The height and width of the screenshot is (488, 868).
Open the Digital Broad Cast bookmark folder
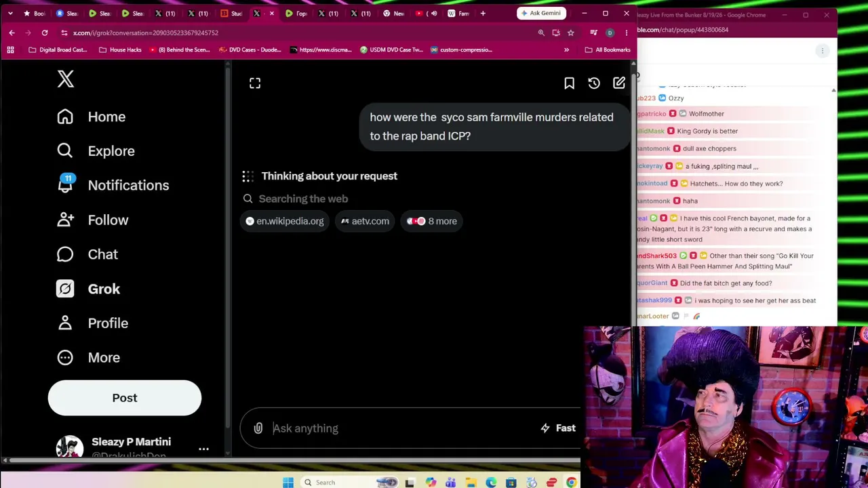click(x=58, y=49)
